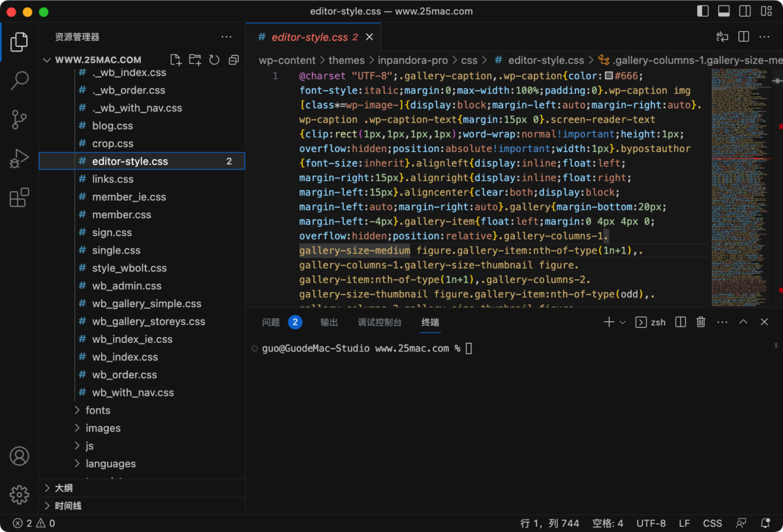
Task: Expand the languages folder
Action: pyautogui.click(x=110, y=464)
